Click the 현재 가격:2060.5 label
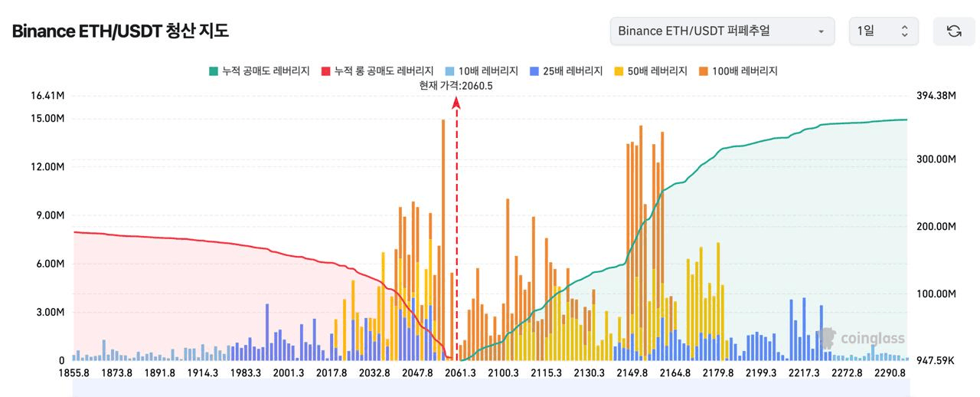 456,86
